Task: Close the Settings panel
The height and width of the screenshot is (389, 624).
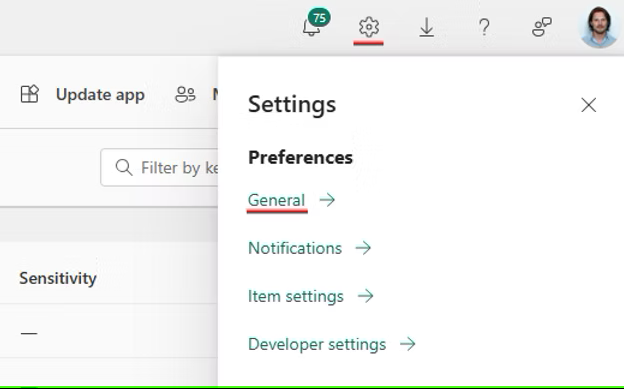Action: 588,105
